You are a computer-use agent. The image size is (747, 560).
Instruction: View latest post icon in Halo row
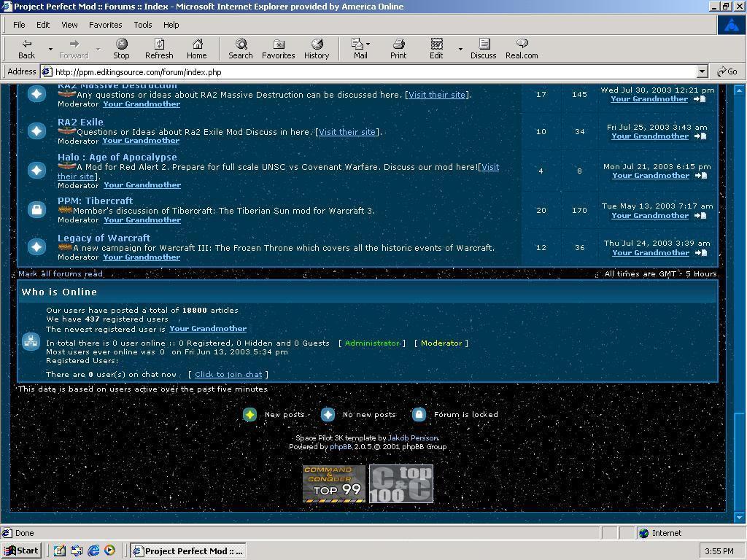(700, 176)
